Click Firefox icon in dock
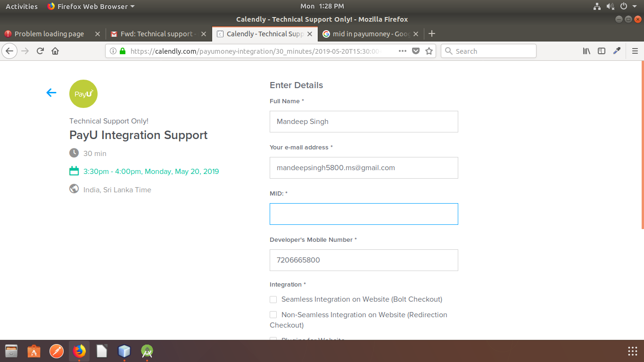644x362 pixels. click(79, 351)
